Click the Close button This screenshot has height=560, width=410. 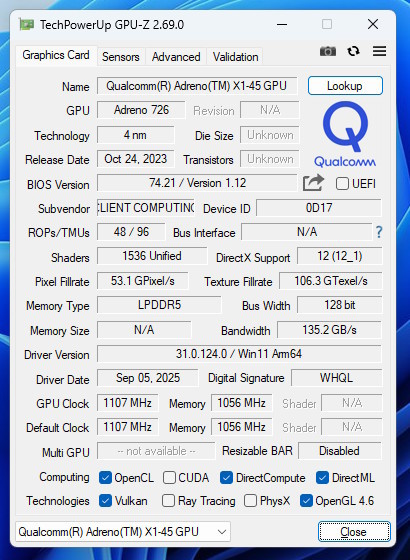click(x=354, y=532)
